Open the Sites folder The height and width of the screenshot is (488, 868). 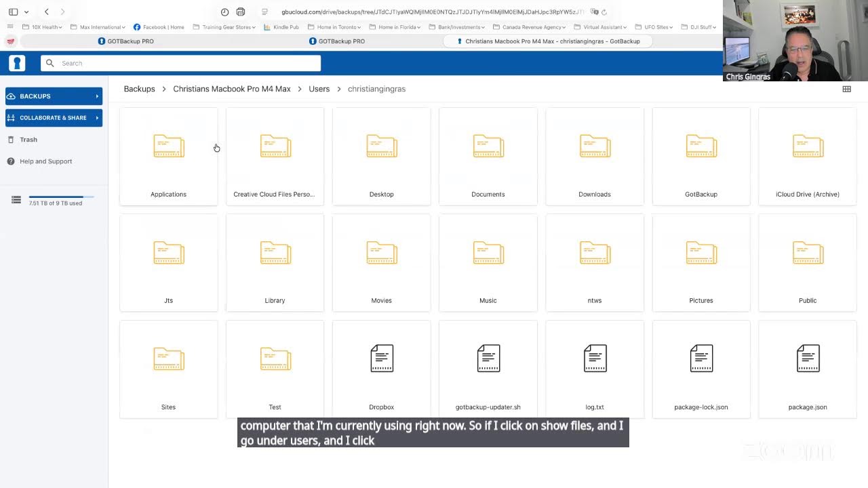[x=168, y=369]
